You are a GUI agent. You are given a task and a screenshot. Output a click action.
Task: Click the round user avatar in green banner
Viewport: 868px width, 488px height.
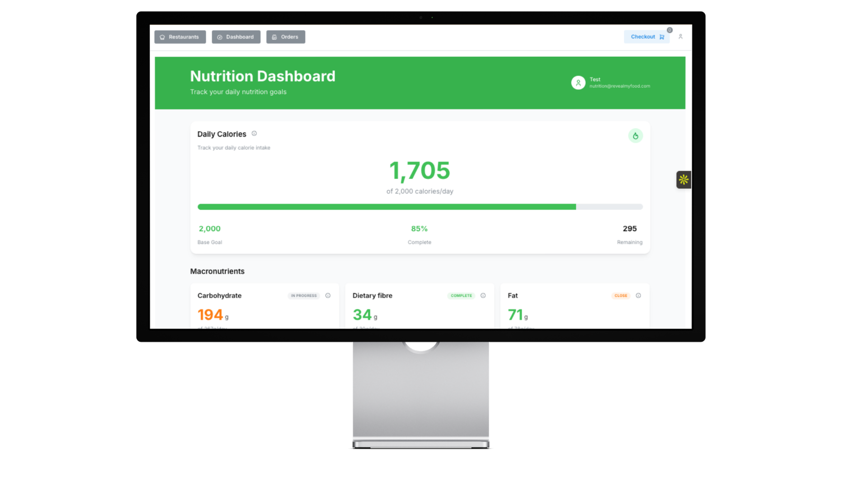pos(578,83)
